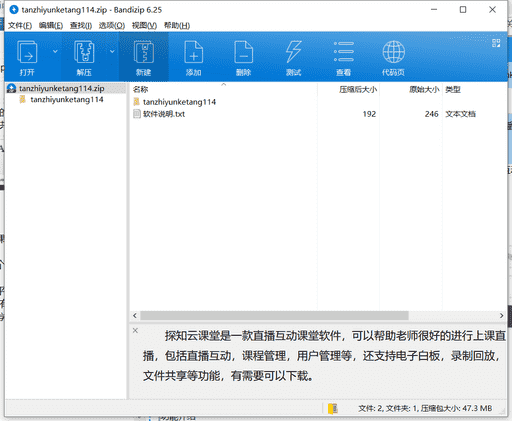
Task: Click the View (查看) list icon
Action: (x=344, y=52)
